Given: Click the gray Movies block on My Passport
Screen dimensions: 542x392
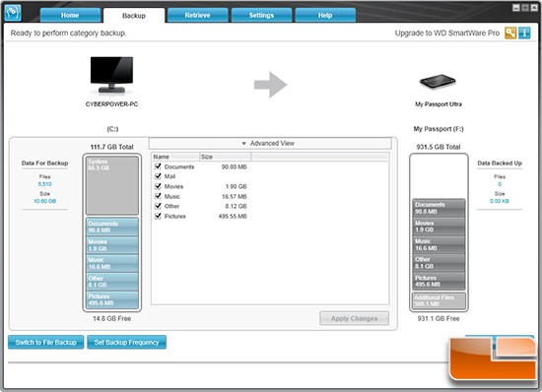Looking at the screenshot, I should (439, 227).
